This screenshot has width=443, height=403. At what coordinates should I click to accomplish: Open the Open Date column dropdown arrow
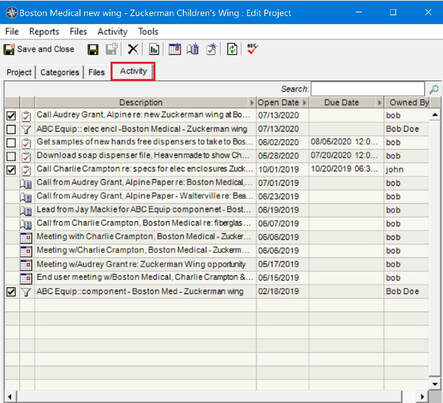pos(304,103)
